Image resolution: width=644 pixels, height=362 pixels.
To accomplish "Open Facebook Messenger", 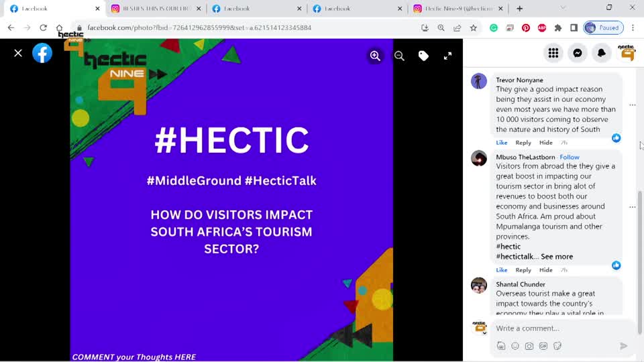I will click(577, 54).
